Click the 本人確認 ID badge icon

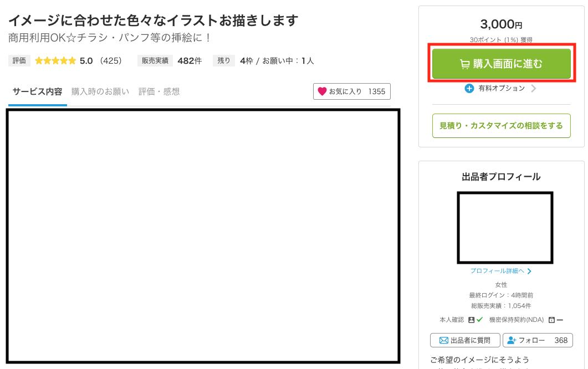coord(471,320)
